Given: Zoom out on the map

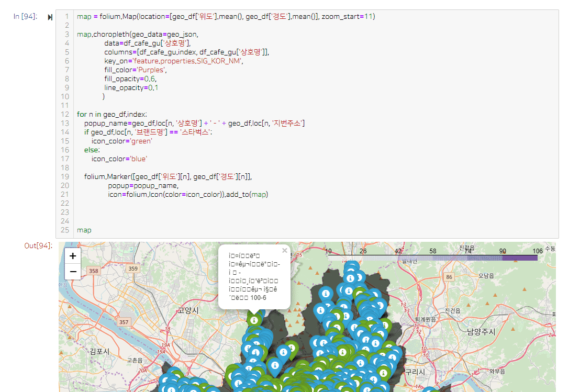Looking at the screenshot, I should 73,271.
